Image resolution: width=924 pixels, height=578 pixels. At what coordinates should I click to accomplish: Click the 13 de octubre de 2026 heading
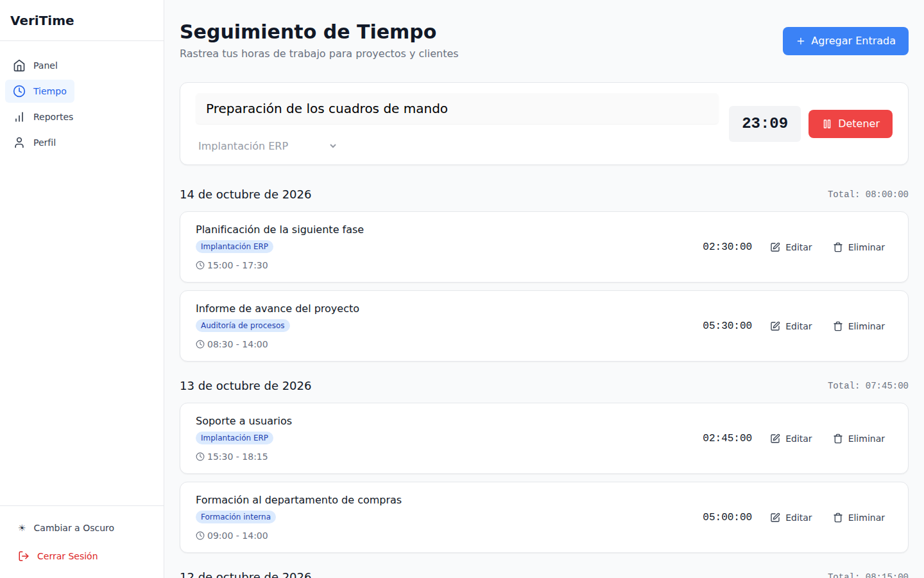click(246, 386)
